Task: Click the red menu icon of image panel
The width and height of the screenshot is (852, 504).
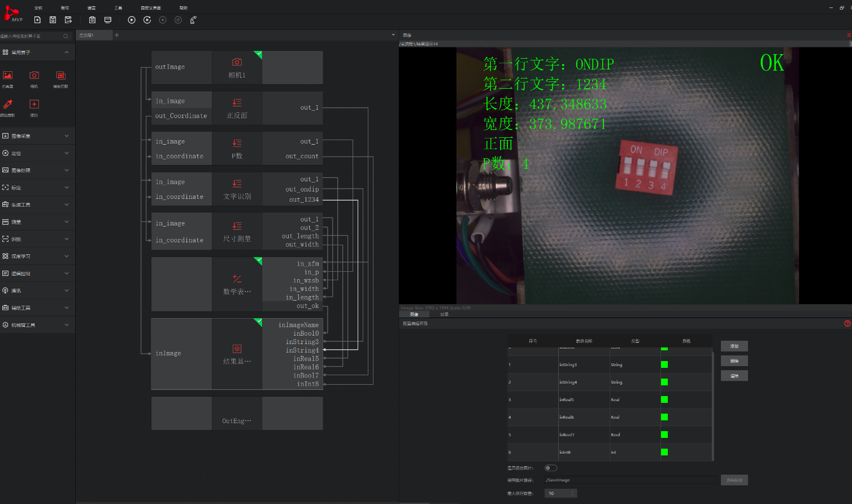Action: coord(849,36)
